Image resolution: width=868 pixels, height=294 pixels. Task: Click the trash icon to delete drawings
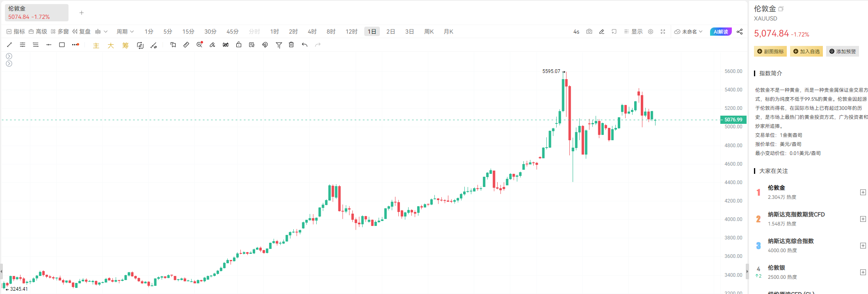click(291, 45)
